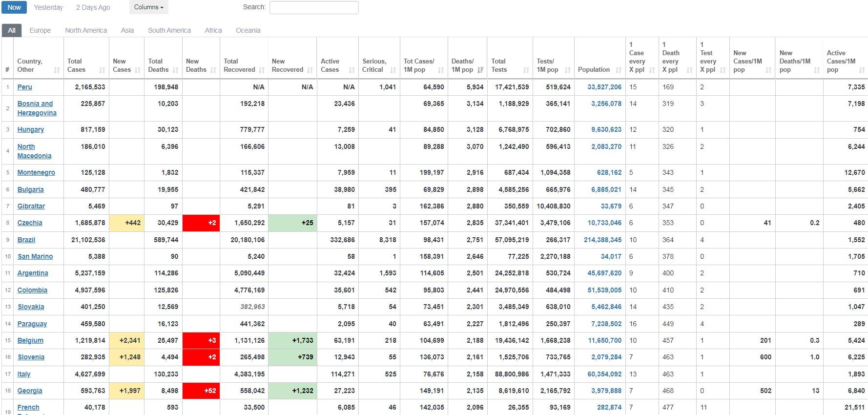The image size is (868, 415).
Task: Open the Colombia country link
Action: coord(32,290)
